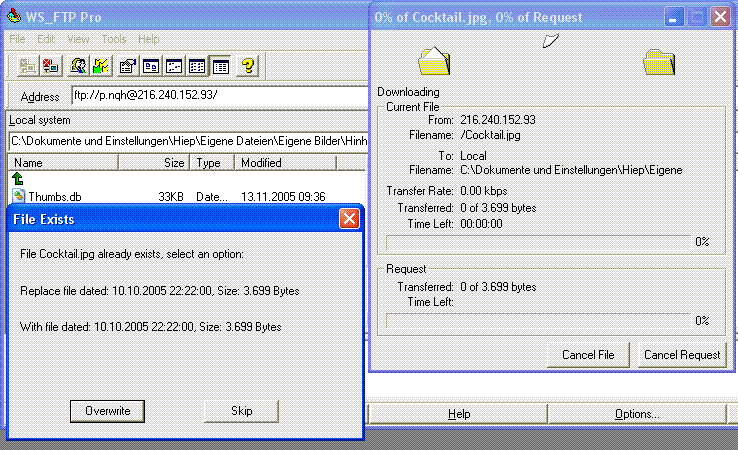
Task: Switch to large icons view
Action: click(x=151, y=66)
